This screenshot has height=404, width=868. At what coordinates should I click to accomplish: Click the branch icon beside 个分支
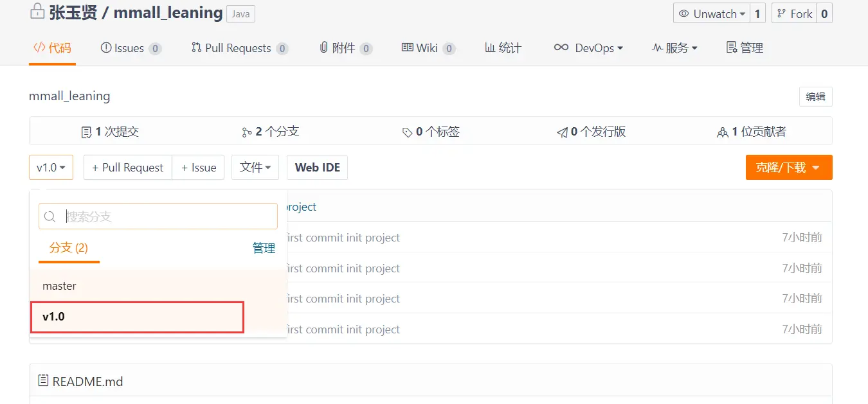247,132
